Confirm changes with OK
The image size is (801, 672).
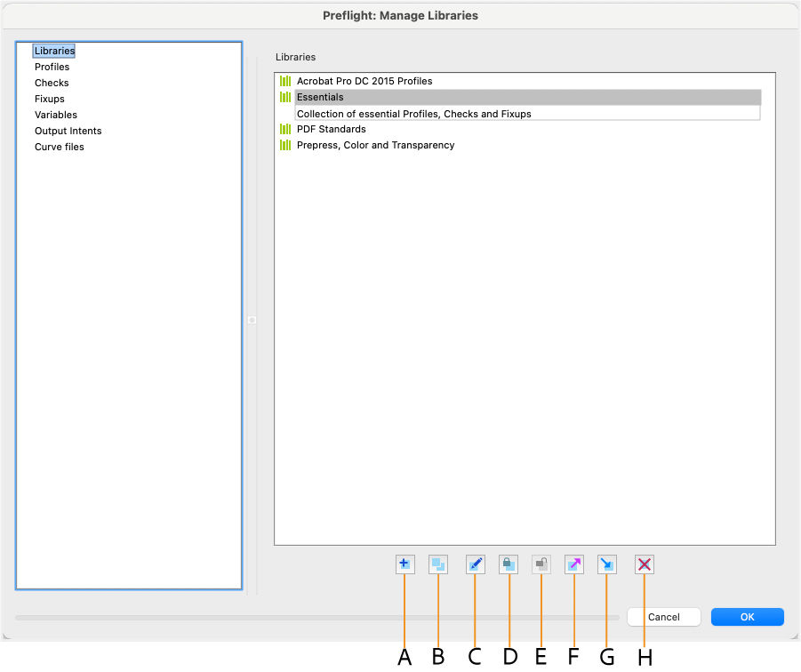(x=747, y=617)
